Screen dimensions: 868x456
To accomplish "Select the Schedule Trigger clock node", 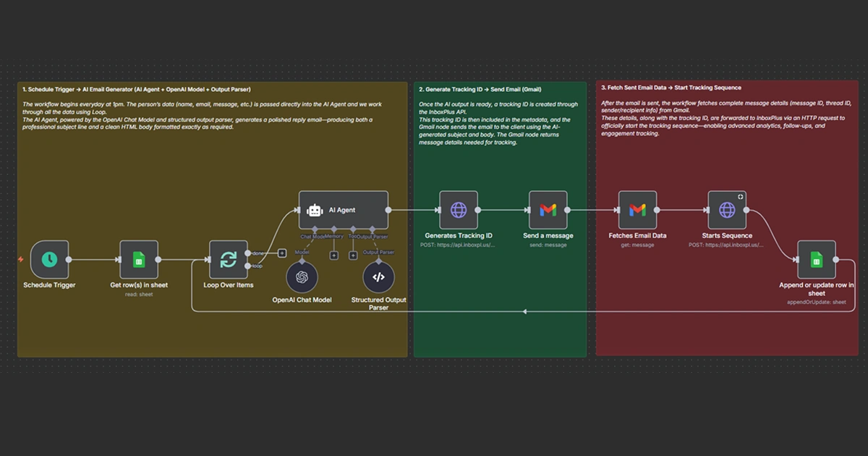I will pos(48,259).
